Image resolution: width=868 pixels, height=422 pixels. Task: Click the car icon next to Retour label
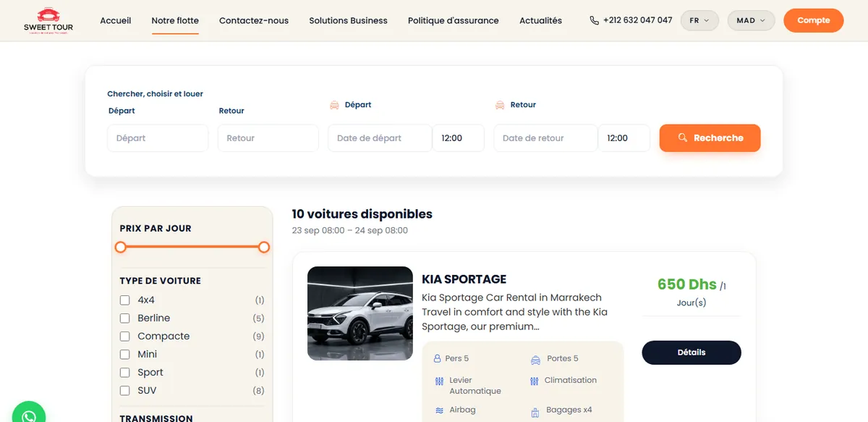(500, 105)
